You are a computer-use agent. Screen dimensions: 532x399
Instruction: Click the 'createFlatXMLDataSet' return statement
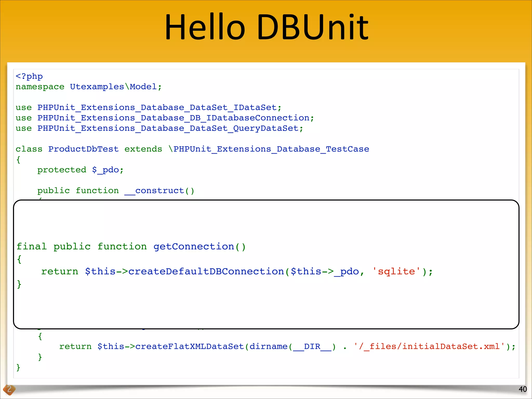[287, 347]
